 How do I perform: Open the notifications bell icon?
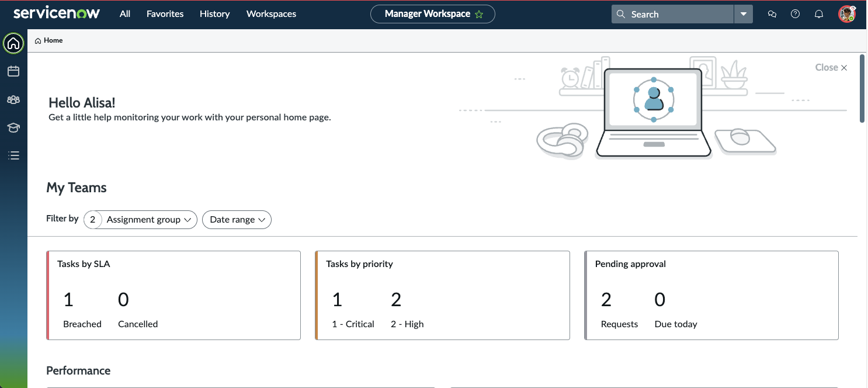click(819, 15)
